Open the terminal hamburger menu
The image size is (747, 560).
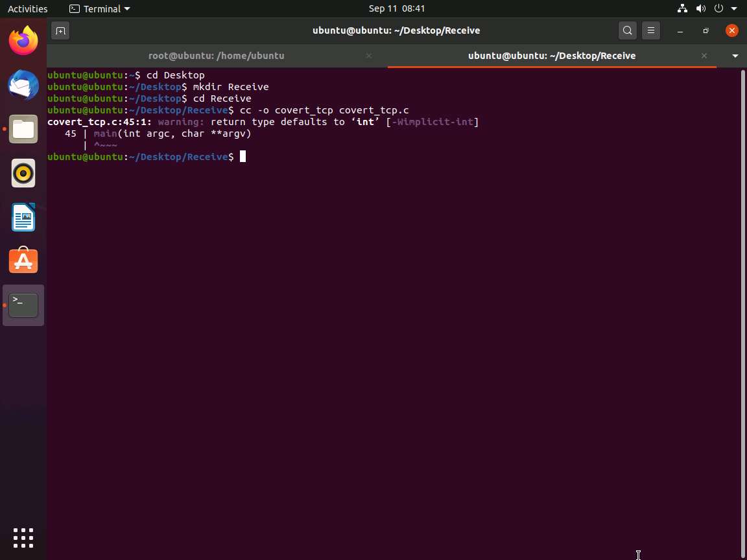[x=651, y=30]
